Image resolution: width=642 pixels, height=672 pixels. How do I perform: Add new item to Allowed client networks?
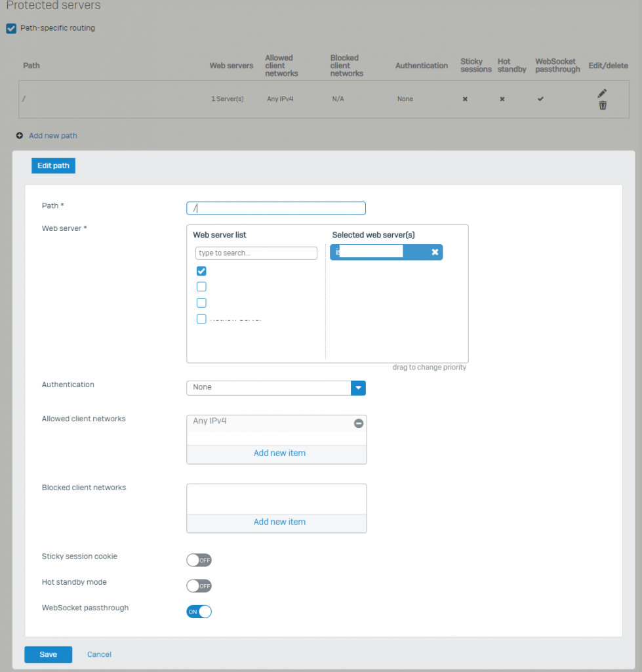(279, 453)
